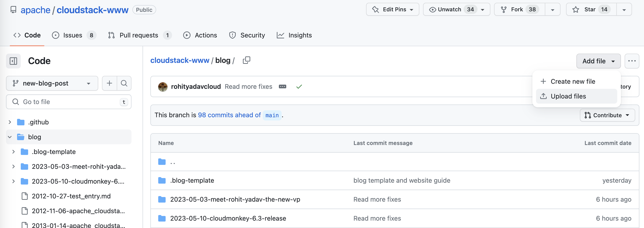The image size is (644, 228).
Task: Open file search with the magnifier icon
Action: point(124,83)
